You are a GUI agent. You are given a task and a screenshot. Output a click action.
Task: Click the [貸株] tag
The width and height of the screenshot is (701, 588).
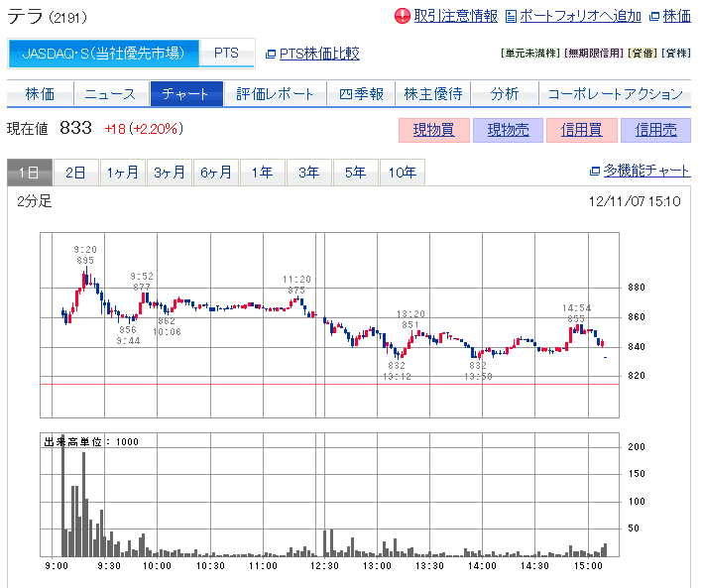[x=676, y=54]
